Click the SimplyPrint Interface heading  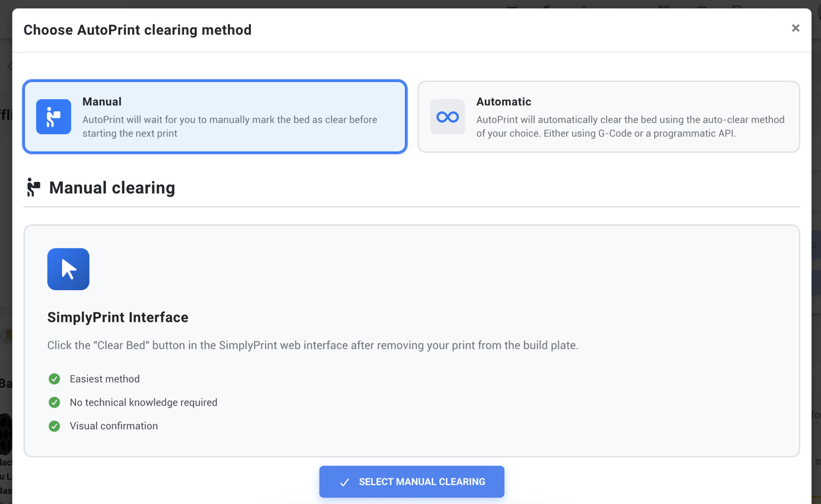click(118, 317)
